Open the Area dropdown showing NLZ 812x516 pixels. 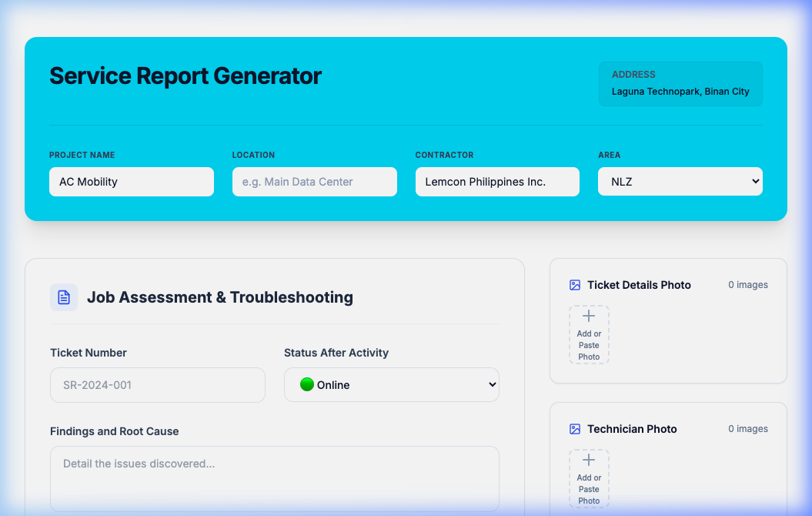(x=680, y=182)
